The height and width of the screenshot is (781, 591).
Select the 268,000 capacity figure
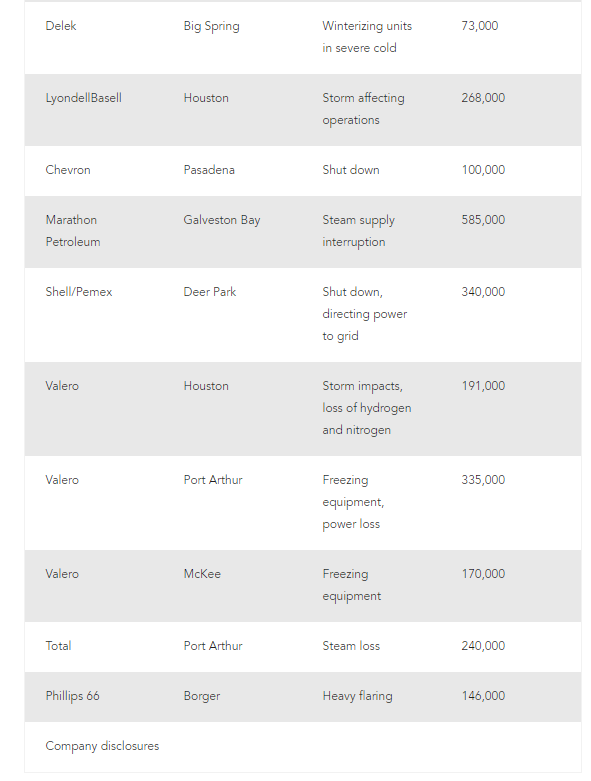point(482,98)
